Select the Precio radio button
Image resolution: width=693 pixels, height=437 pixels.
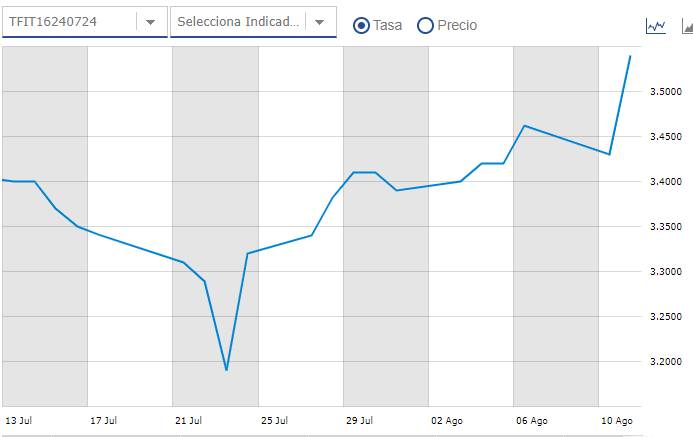click(x=425, y=25)
